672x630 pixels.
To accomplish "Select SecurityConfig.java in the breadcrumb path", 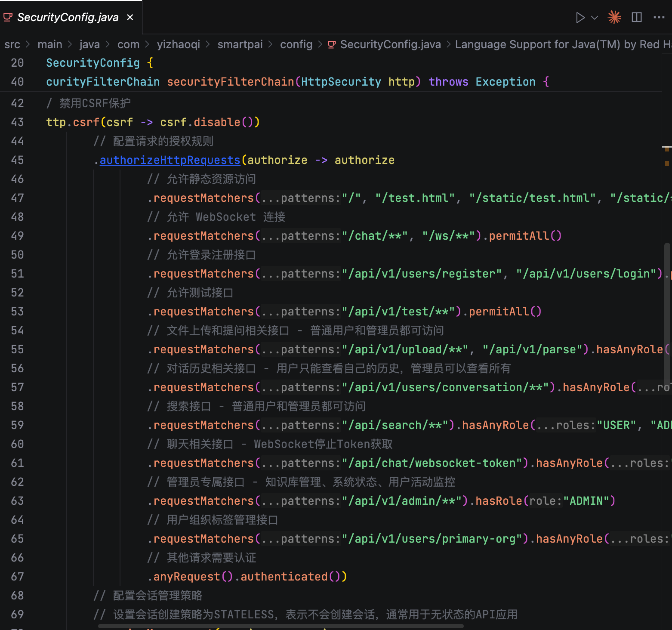I will coord(390,45).
